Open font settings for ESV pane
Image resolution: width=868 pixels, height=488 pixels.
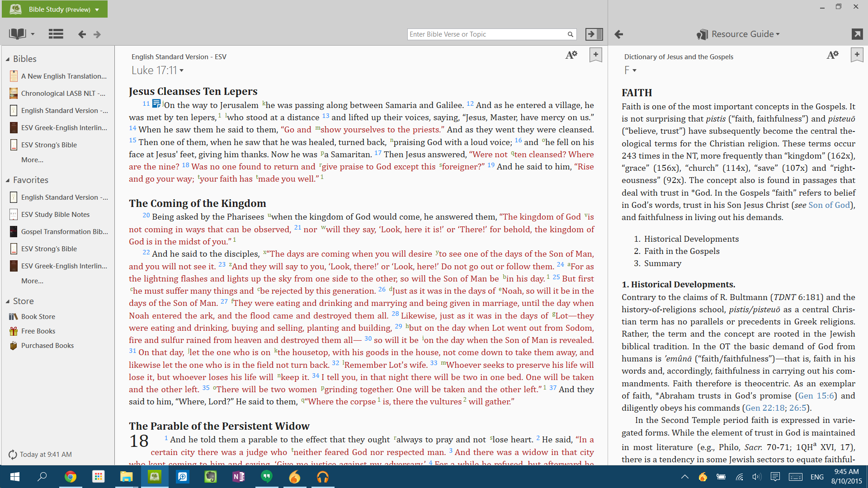(x=571, y=55)
